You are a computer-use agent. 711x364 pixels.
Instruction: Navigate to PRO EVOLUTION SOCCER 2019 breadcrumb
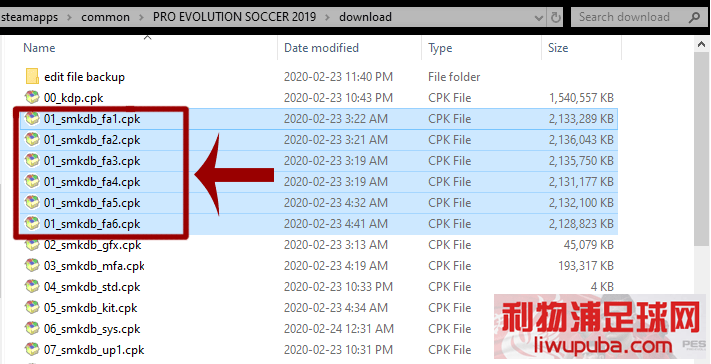click(234, 17)
